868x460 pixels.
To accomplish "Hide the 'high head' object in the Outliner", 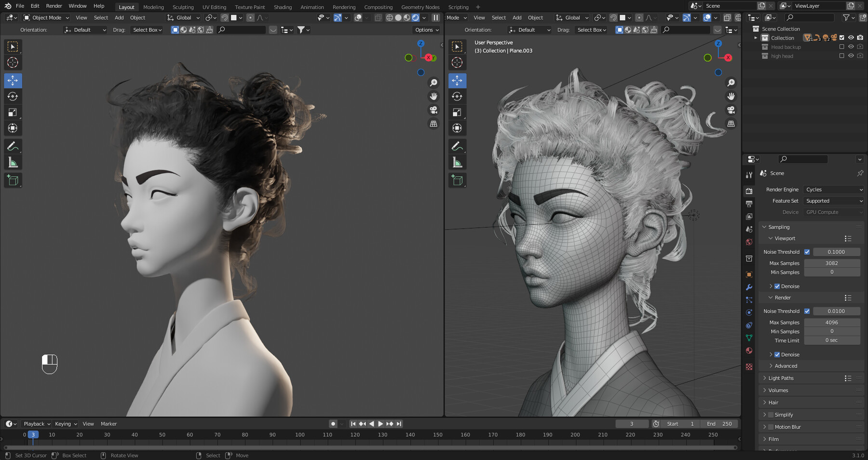I will coord(850,56).
